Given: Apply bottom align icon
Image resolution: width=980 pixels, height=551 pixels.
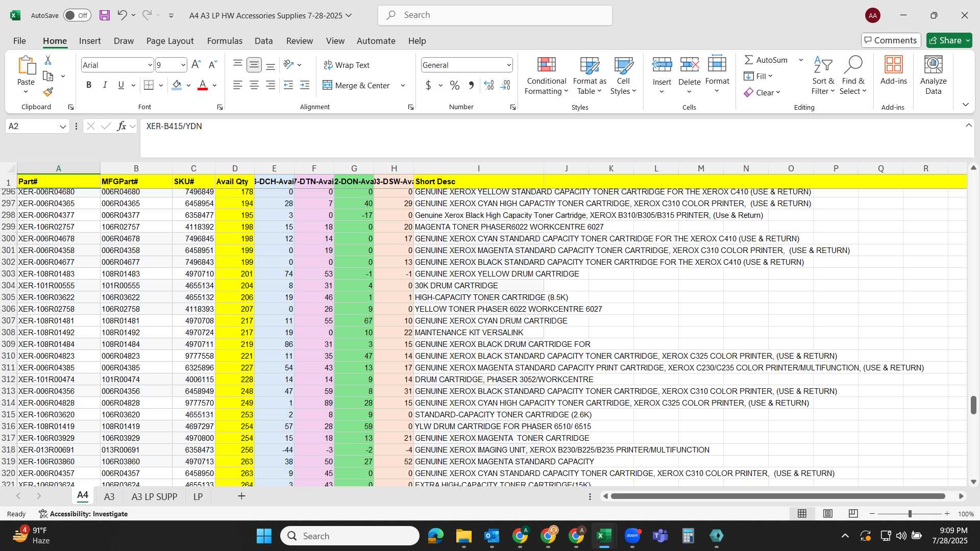Looking at the screenshot, I should pyautogui.click(x=271, y=65).
